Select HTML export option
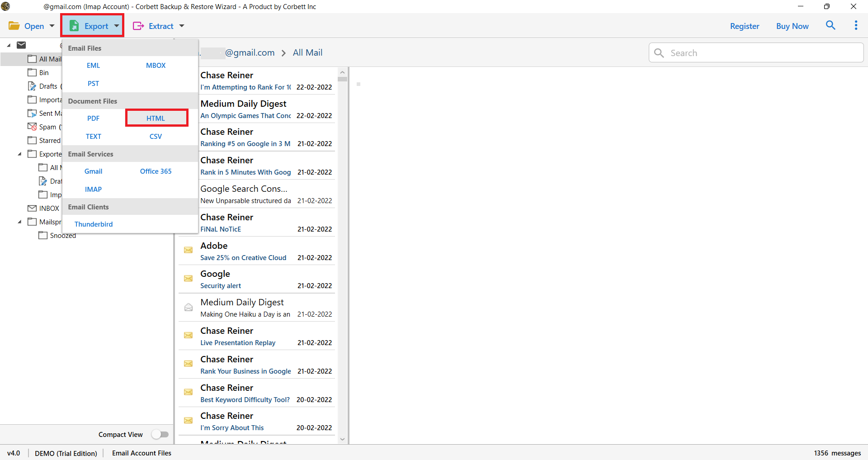The image size is (868, 460). [156, 118]
